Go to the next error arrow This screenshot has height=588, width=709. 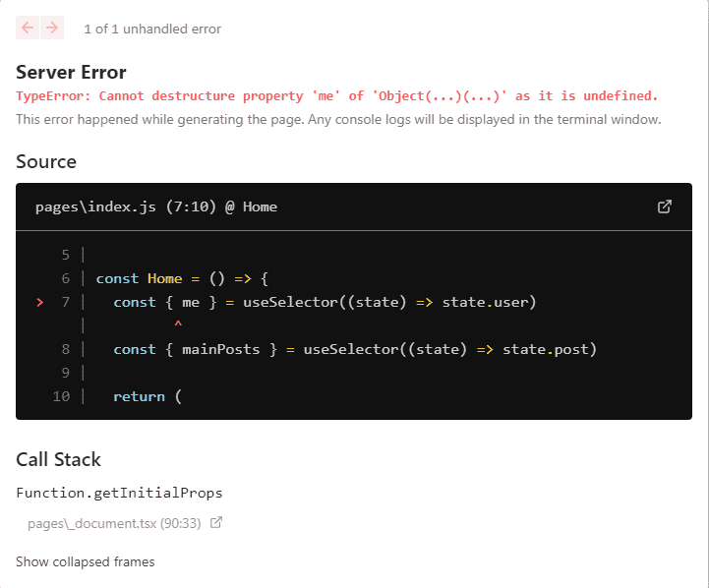[x=52, y=28]
